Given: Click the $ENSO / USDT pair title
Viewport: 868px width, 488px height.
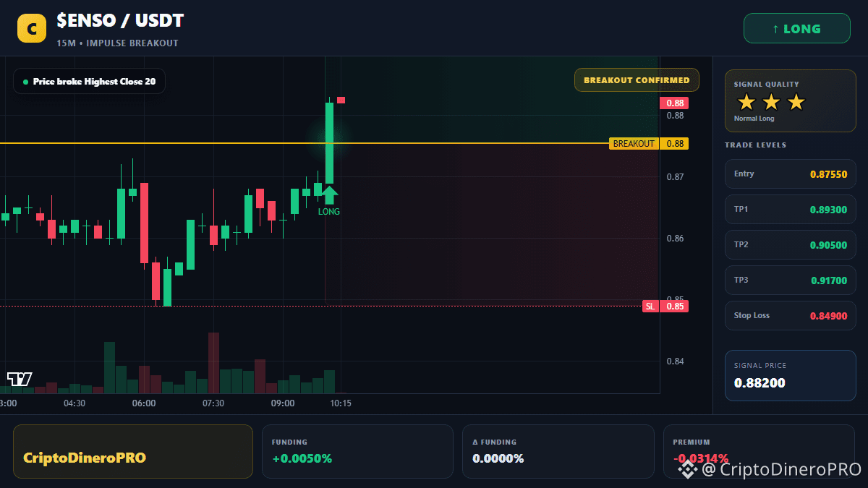Looking at the screenshot, I should pyautogui.click(x=120, y=22).
